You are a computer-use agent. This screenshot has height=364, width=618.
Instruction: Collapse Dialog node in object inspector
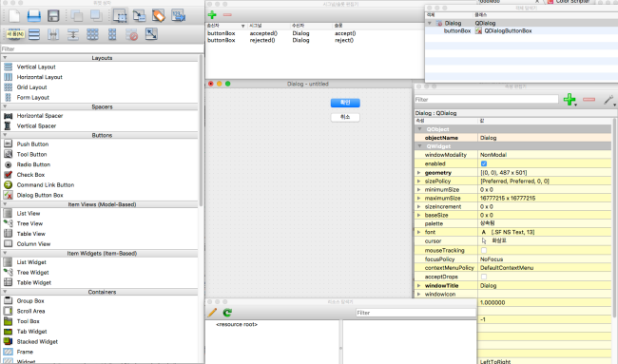pos(430,23)
